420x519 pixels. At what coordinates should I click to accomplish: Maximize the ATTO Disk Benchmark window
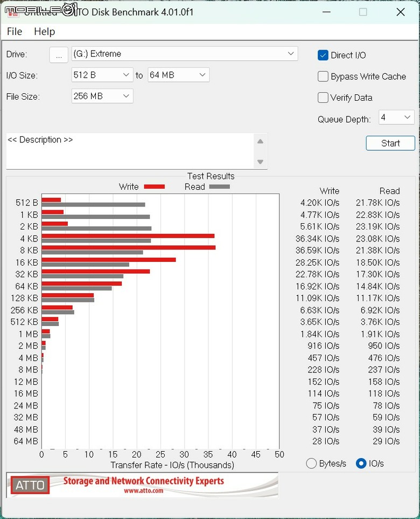(363, 12)
